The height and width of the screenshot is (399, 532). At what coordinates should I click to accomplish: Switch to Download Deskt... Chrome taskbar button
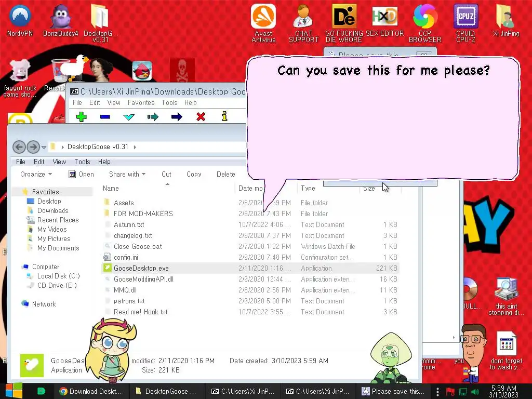pos(90,391)
